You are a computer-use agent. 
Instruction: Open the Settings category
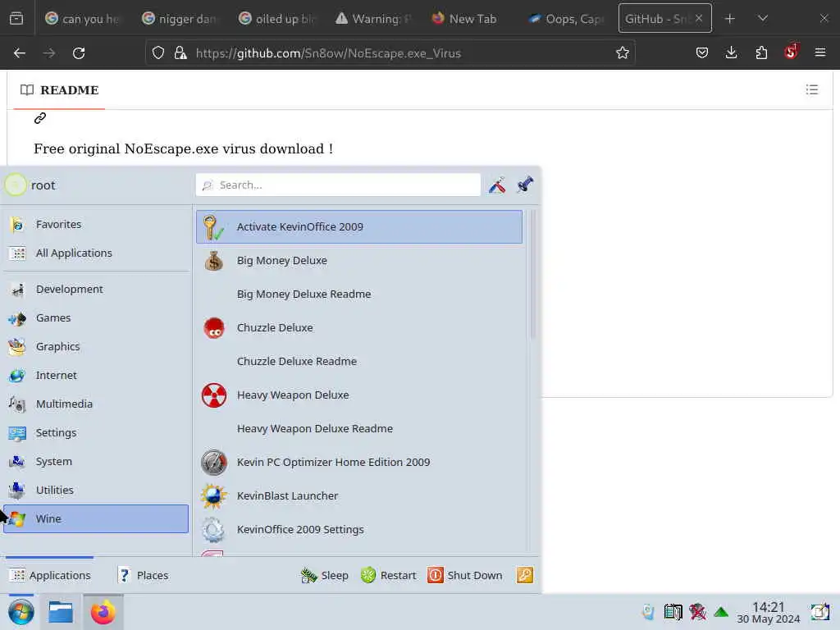96,433
